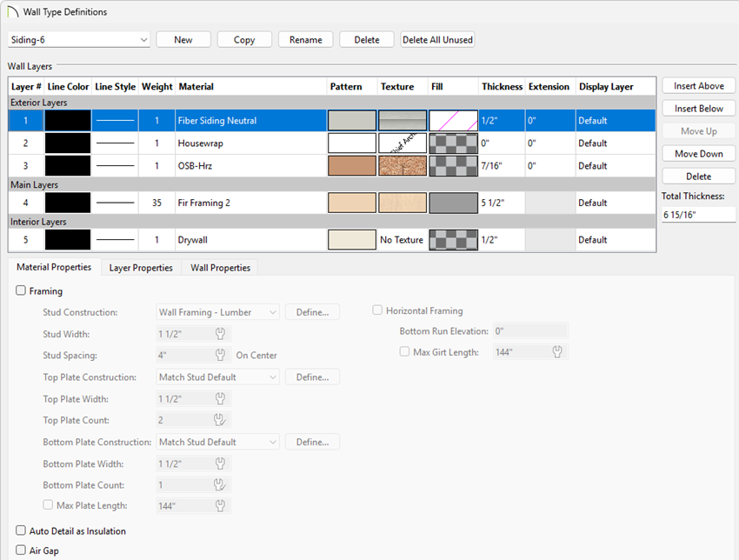Open Housewrap texture thumbnail
The width and height of the screenshot is (739, 560).
[403, 143]
